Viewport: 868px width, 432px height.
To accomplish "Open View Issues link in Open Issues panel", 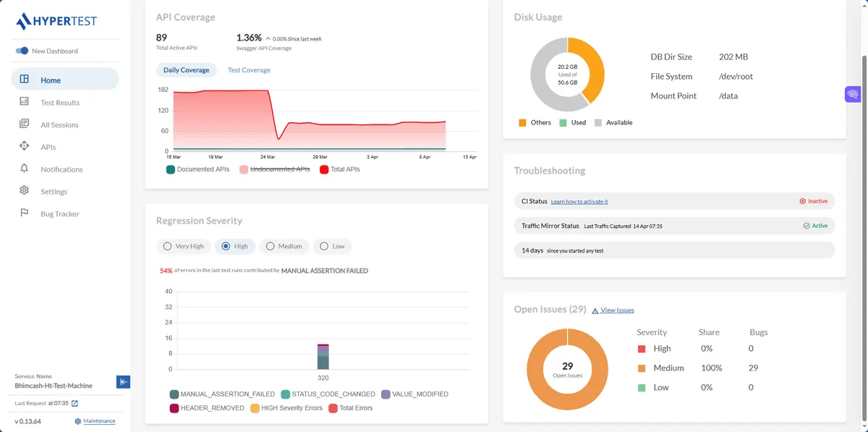I will [x=616, y=309].
